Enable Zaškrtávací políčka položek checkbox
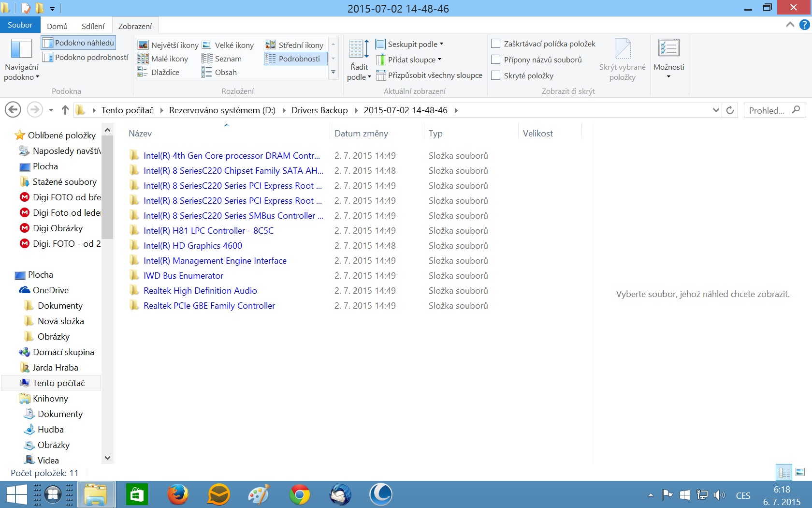Viewport: 812px width, 508px height. click(495, 44)
